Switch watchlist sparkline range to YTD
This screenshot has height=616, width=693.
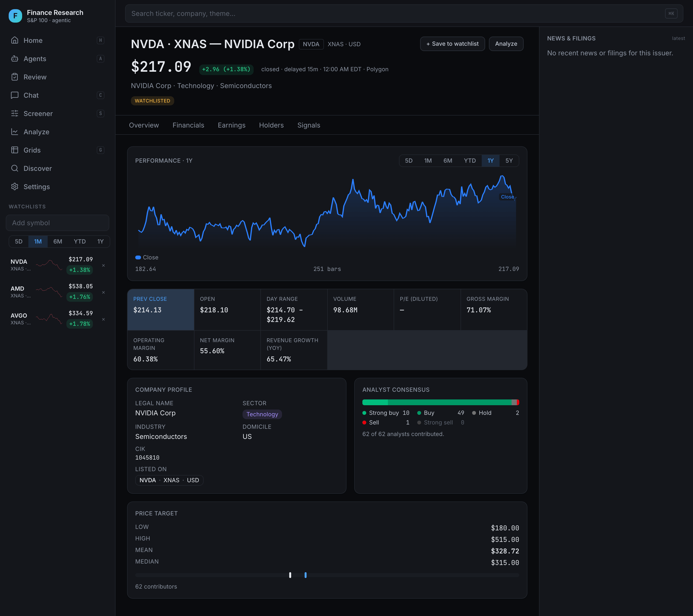point(80,241)
